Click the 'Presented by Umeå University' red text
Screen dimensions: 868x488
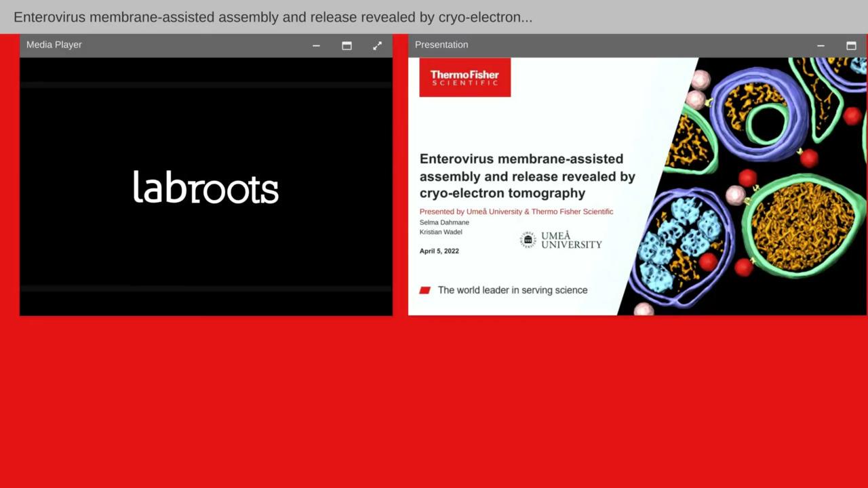click(516, 211)
